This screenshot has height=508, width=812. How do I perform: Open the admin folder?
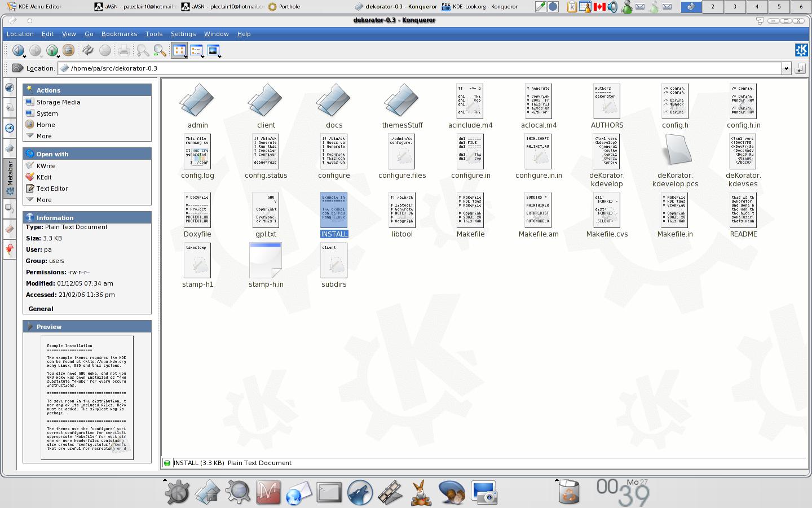197,106
